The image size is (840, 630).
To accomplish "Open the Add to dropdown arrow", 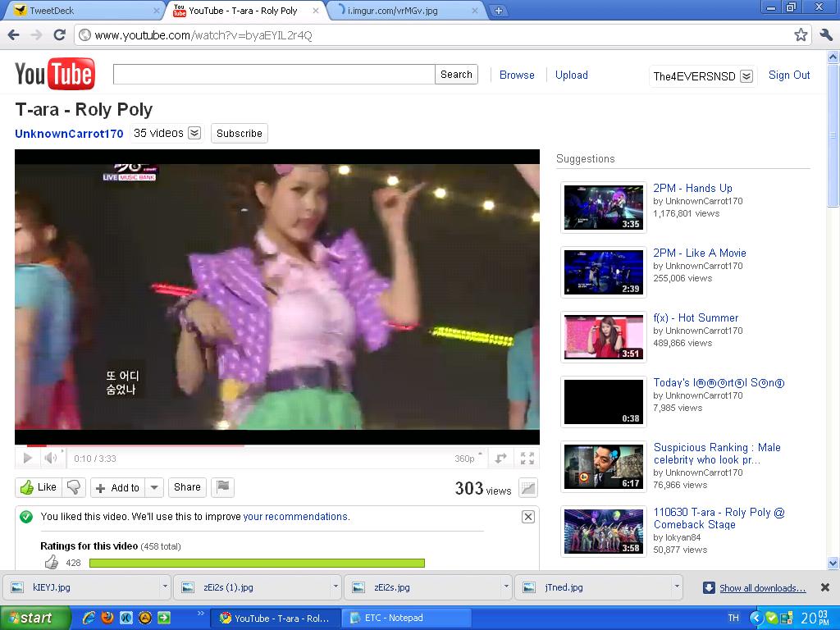I will coord(154,488).
